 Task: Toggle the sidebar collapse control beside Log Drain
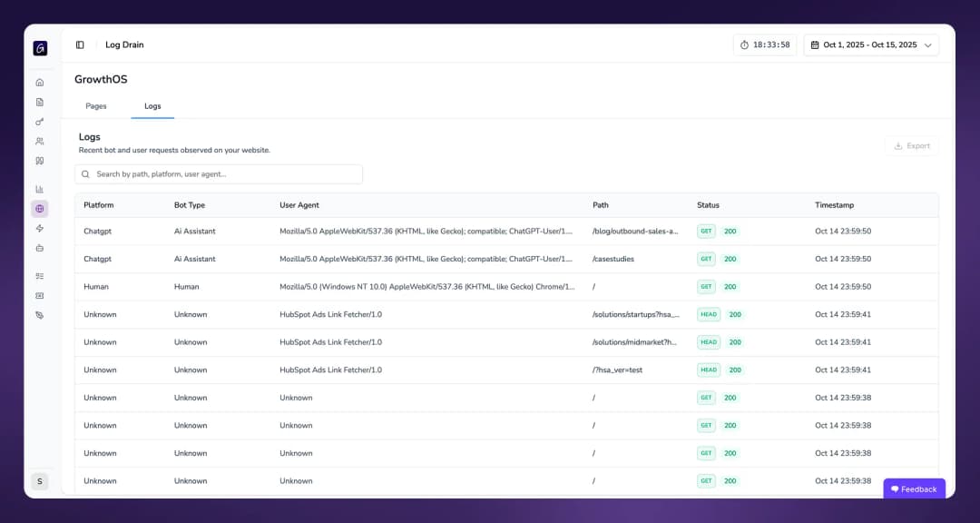[80, 44]
